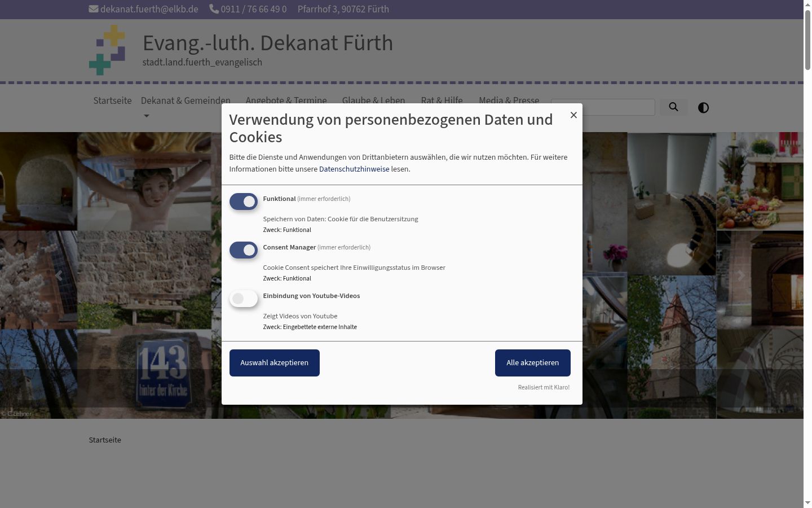Close the cookie dialog with X

tap(573, 115)
